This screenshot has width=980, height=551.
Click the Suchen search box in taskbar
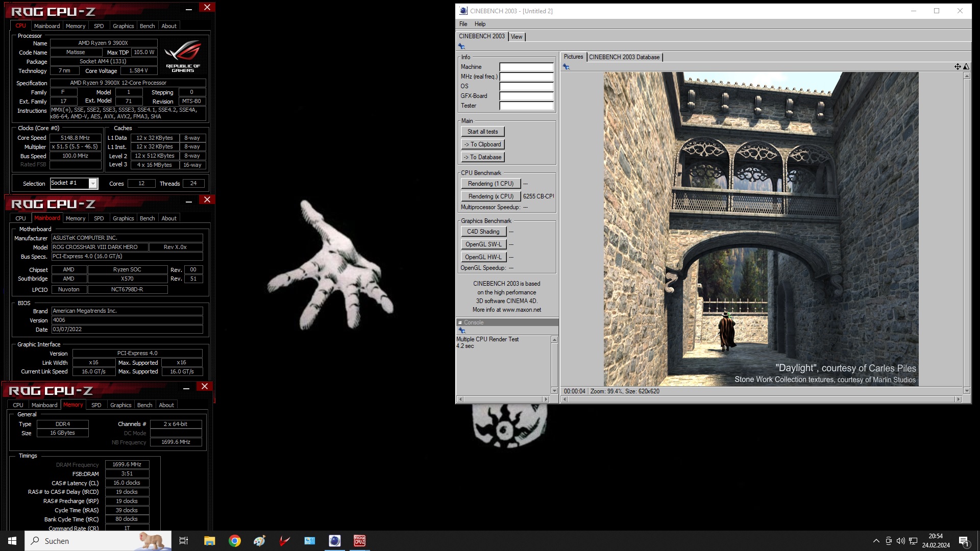[98, 541]
